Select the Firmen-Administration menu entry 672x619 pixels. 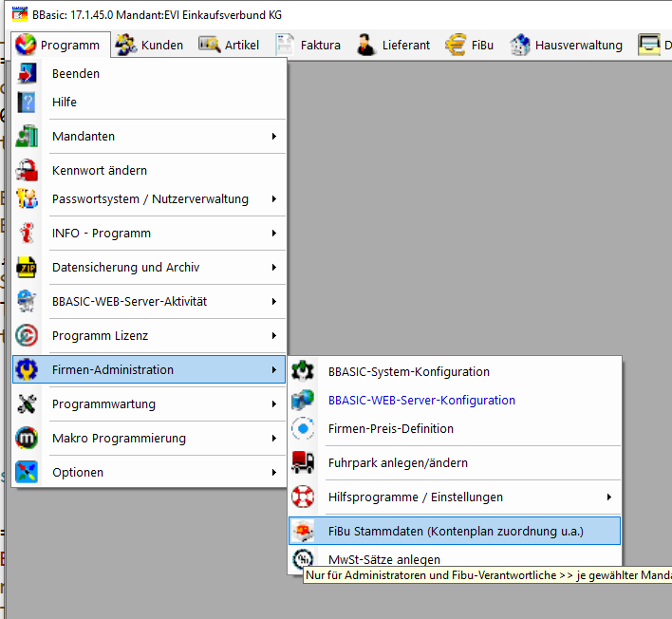[149, 369]
